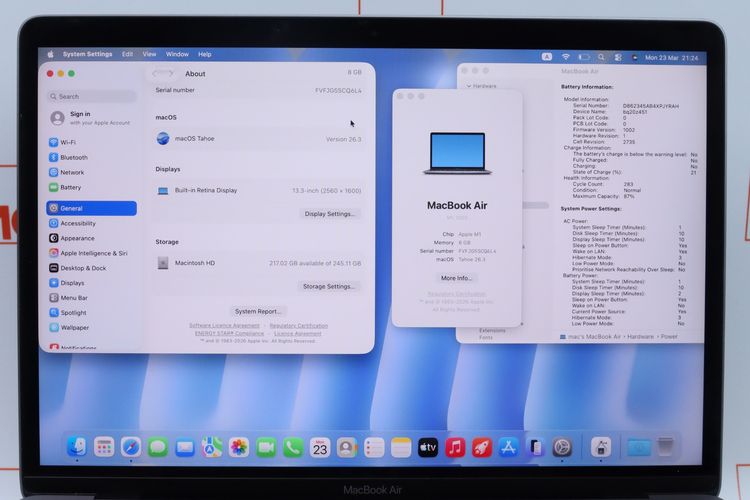Image resolution: width=750 pixels, height=500 pixels.
Task: Open the green Phone app icon
Action: pyautogui.click(x=293, y=447)
